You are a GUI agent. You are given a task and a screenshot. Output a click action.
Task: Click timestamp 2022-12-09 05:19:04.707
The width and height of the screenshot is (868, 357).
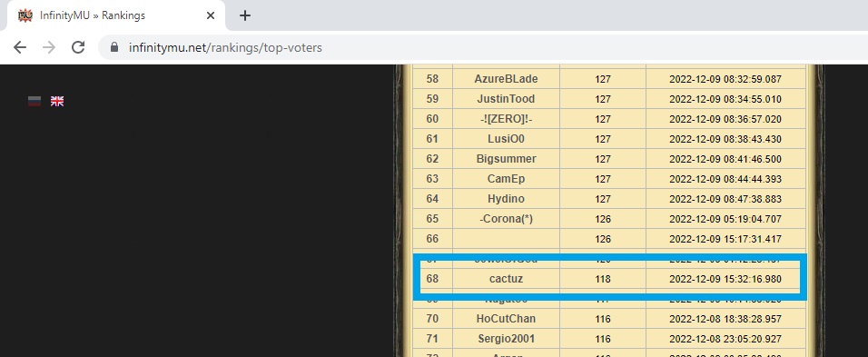[x=725, y=219]
